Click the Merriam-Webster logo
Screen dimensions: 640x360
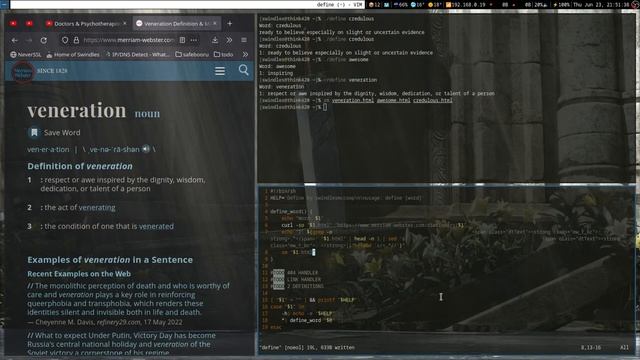pos(23,72)
